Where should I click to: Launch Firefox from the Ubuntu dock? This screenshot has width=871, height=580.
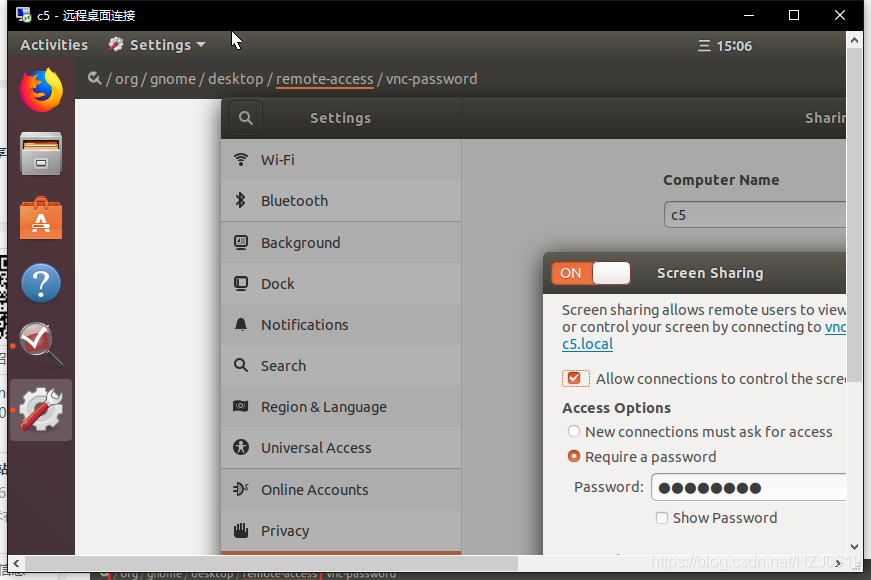41,90
